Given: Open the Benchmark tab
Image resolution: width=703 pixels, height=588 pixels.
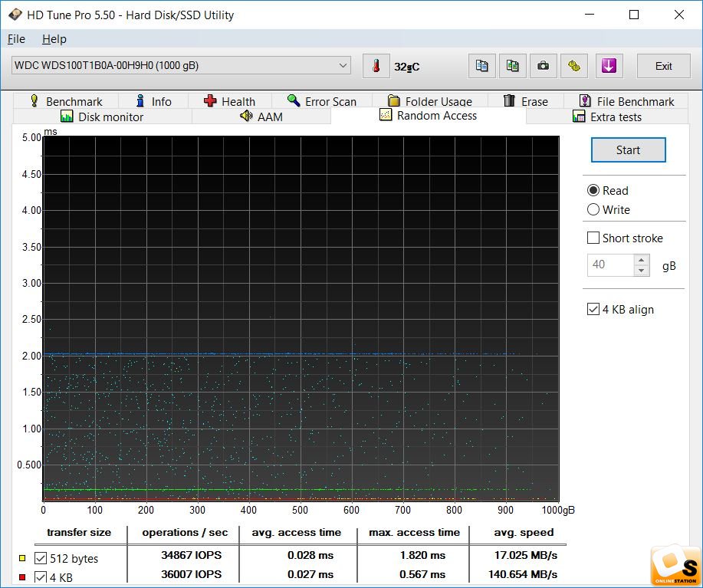Looking at the screenshot, I should point(66,101).
